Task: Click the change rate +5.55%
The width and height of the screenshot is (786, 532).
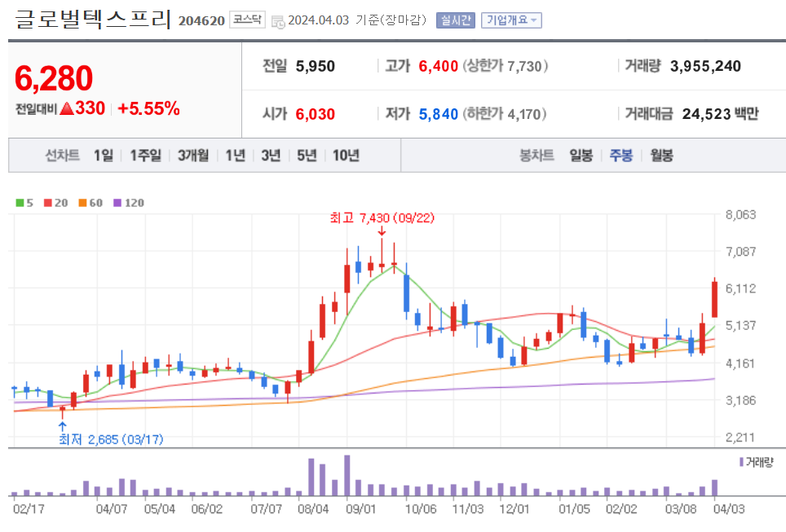Action: 148,108
